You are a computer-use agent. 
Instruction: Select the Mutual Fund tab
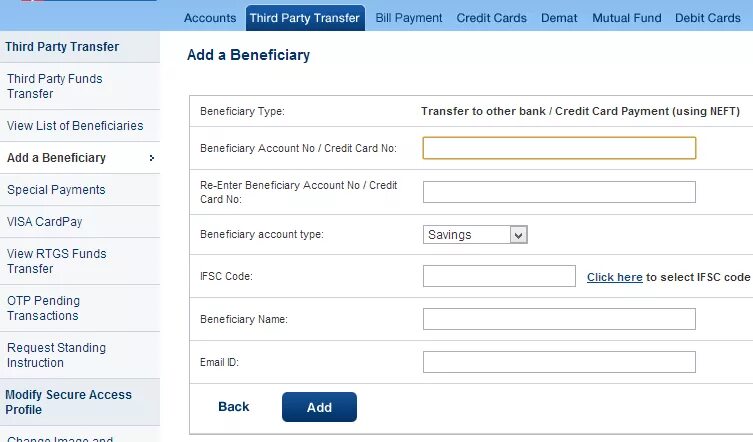[626, 18]
